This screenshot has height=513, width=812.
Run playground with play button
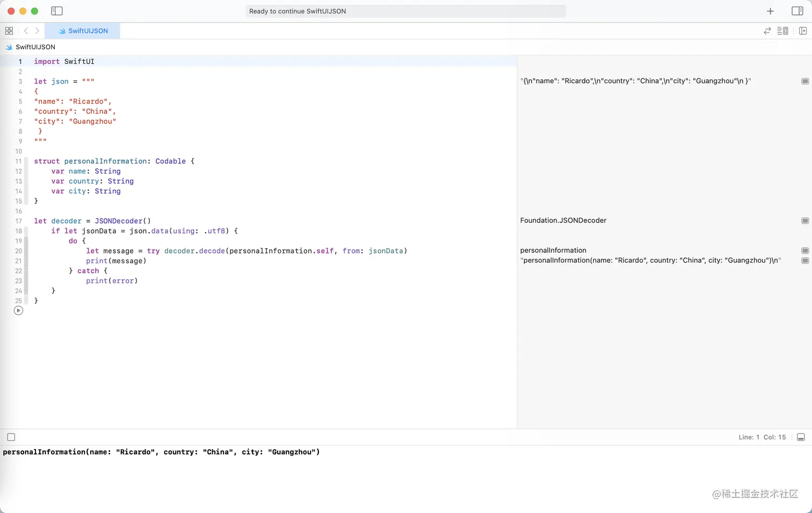pyautogui.click(x=18, y=310)
